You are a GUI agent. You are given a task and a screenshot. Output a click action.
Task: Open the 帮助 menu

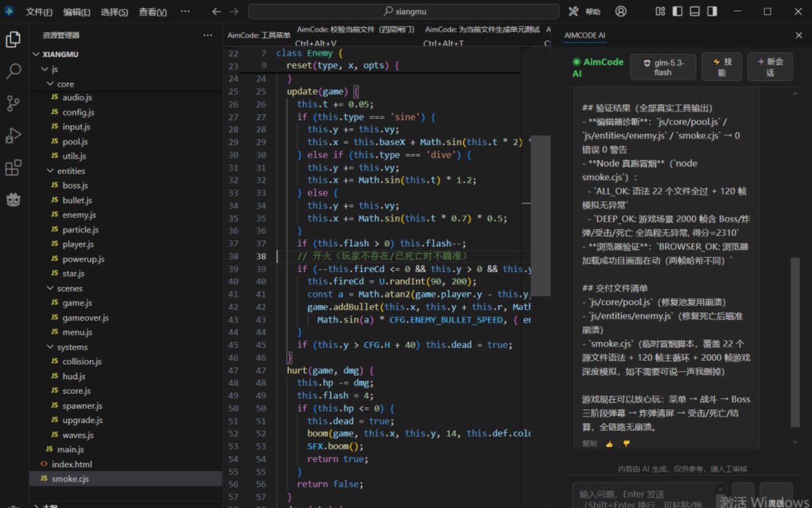[593, 12]
